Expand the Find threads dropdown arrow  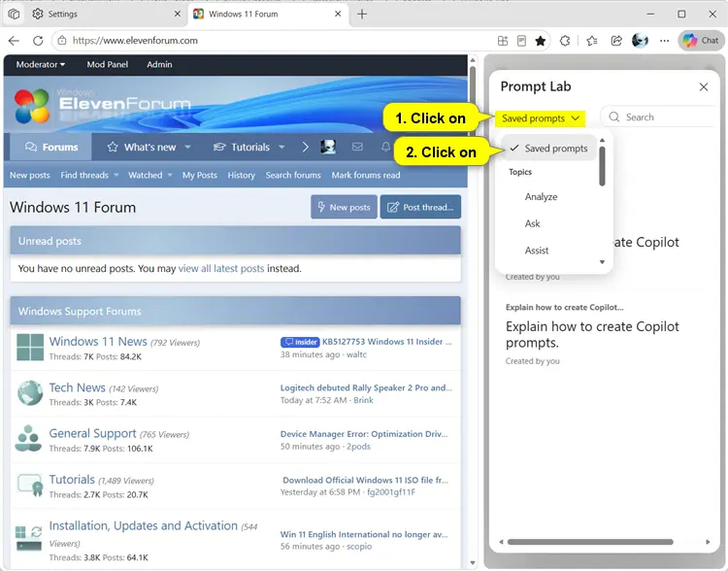click(116, 175)
